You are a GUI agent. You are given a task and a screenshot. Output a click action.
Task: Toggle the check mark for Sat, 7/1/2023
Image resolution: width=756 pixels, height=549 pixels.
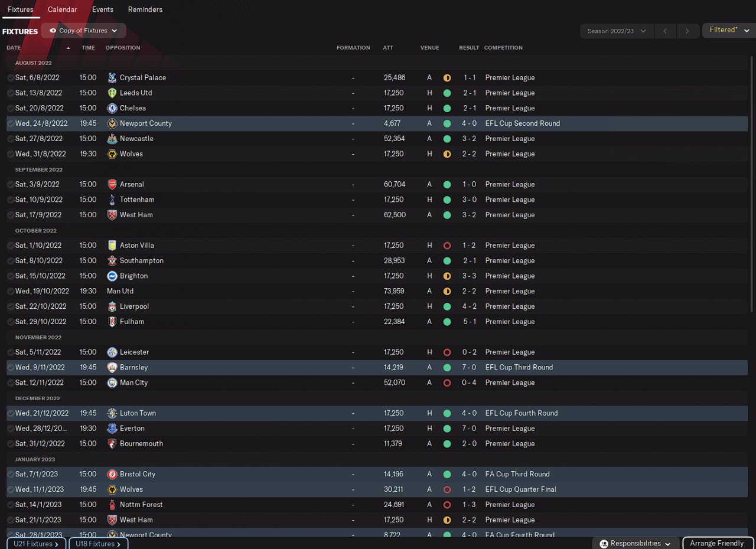[x=11, y=475]
